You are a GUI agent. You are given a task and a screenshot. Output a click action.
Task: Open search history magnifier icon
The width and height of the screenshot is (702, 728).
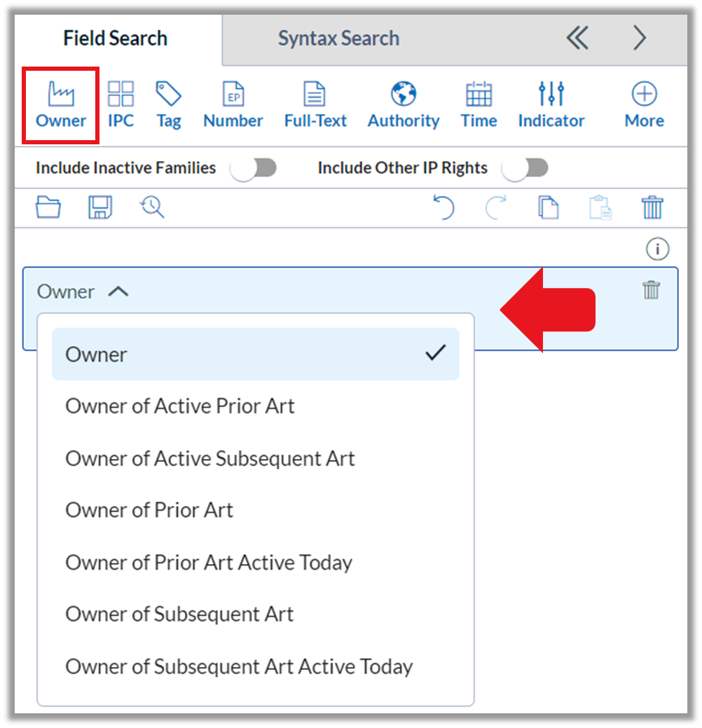pyautogui.click(x=152, y=207)
